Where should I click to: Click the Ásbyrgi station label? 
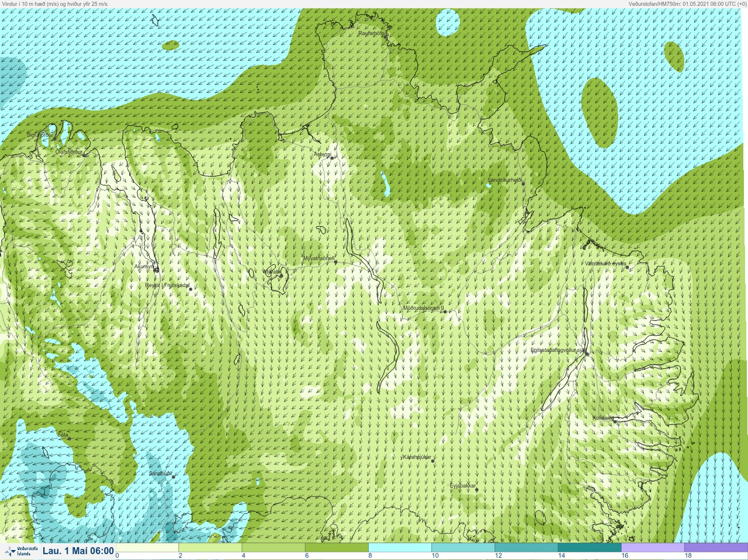click(x=322, y=154)
